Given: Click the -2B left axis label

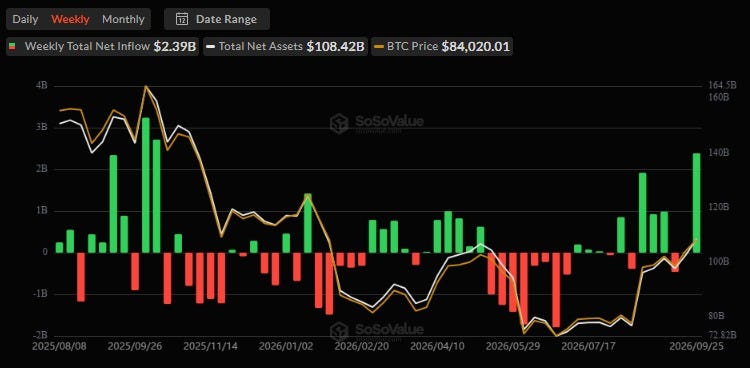Looking at the screenshot, I should (40, 335).
